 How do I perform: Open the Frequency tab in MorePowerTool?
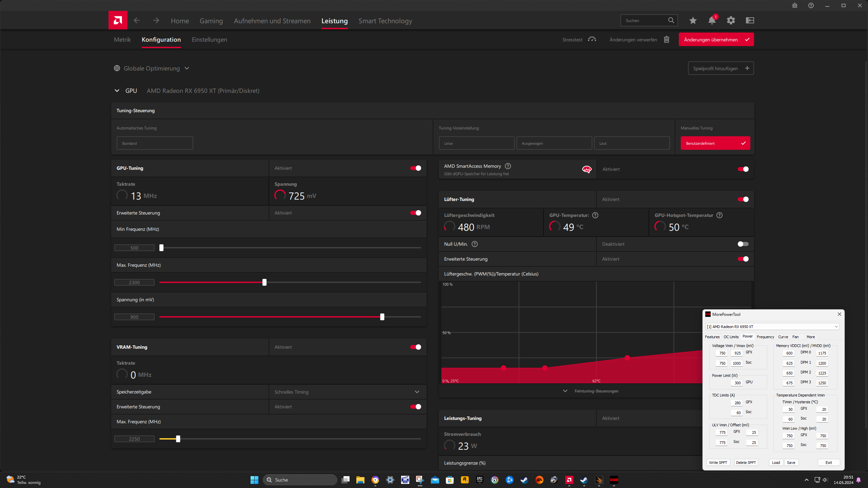(765, 337)
